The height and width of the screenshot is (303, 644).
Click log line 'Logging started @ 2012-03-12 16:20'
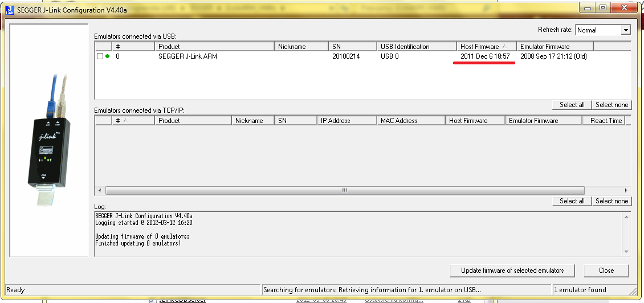coord(144,223)
